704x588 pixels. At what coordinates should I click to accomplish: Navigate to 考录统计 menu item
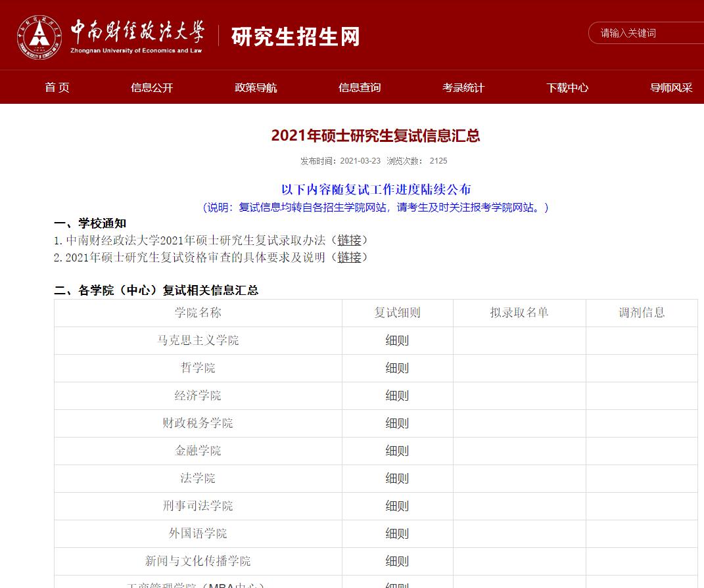point(463,87)
